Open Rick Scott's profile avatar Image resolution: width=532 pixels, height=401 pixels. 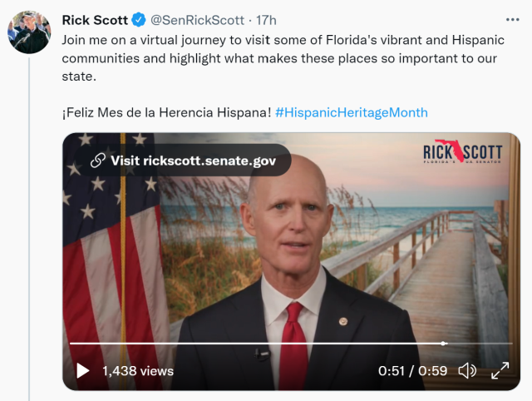(x=29, y=32)
